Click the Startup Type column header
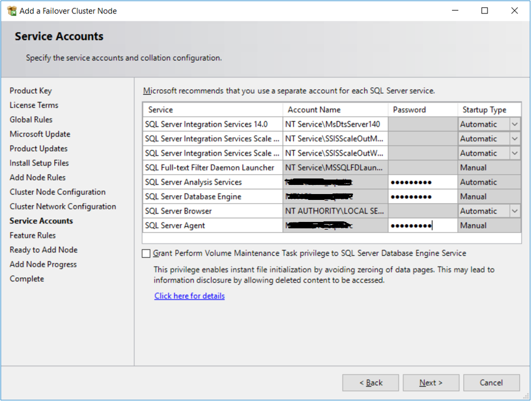This screenshot has width=532, height=402. click(489, 110)
